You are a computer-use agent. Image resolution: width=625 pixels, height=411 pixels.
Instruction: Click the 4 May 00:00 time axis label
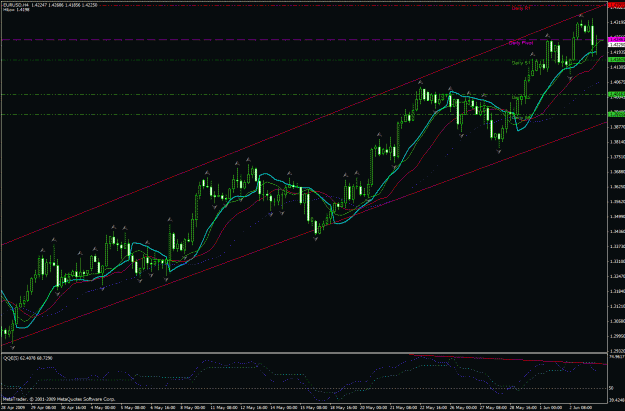point(103,408)
